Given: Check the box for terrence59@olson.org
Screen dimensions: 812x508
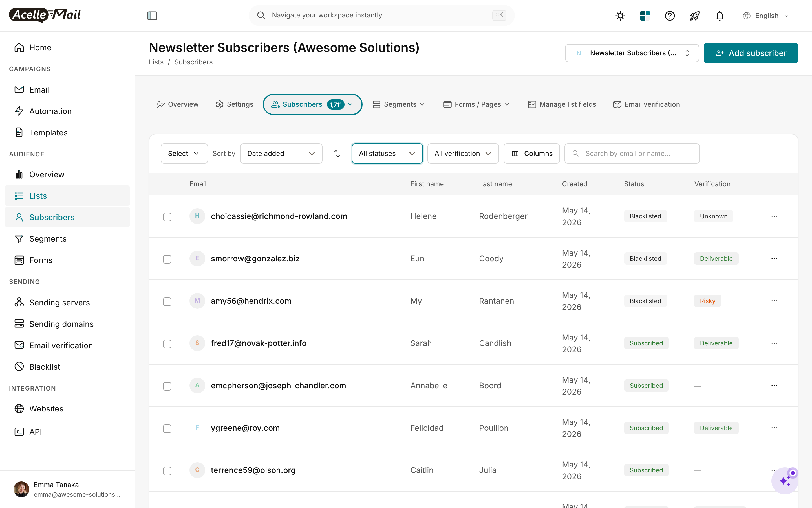Looking at the screenshot, I should coord(167,471).
